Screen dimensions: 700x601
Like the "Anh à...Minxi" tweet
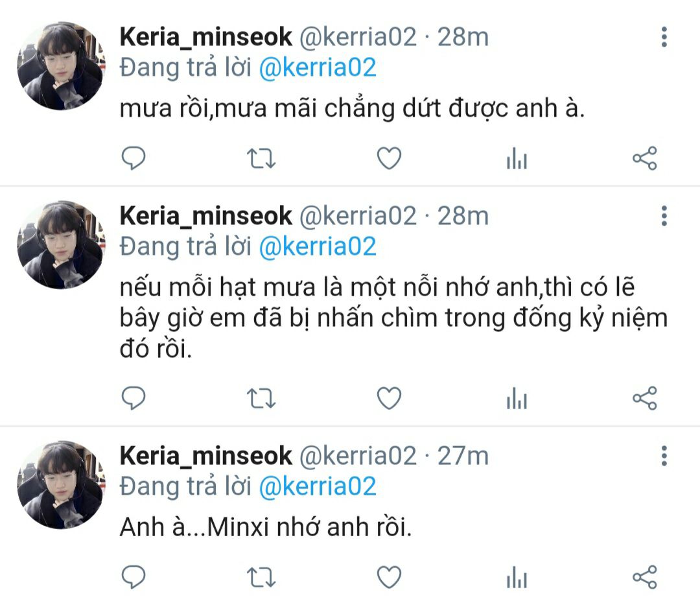click(389, 576)
